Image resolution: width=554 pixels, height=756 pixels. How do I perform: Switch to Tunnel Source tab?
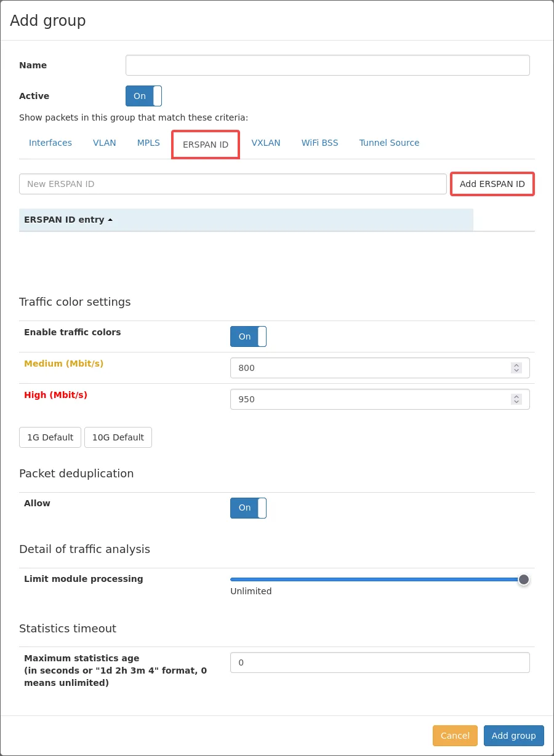389,143
